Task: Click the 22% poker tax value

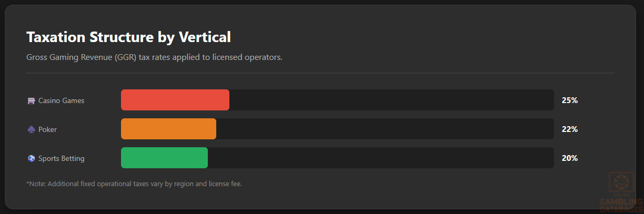Action: (x=570, y=129)
